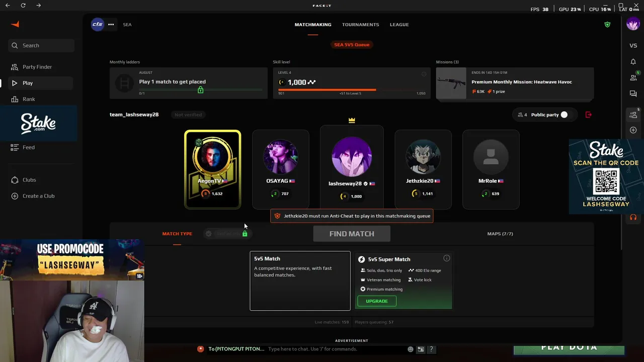The width and height of the screenshot is (644, 362).
Task: Open the notifications bell icon
Action: point(633,62)
